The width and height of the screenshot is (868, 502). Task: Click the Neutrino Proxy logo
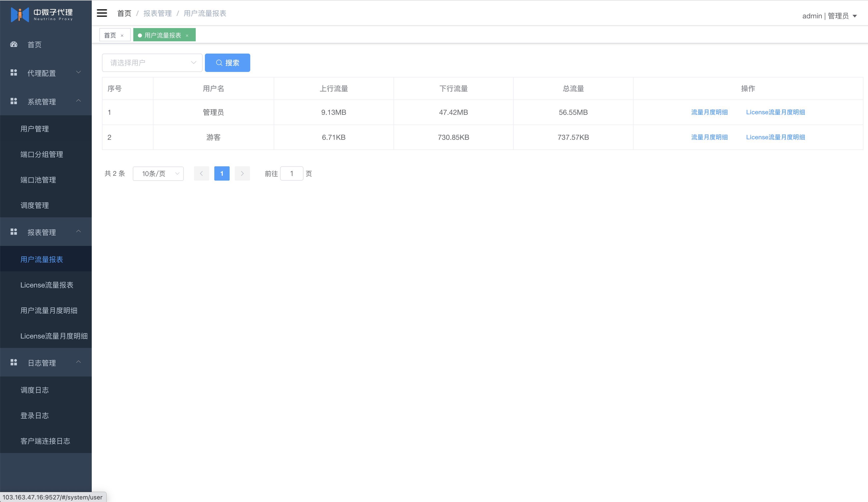[x=42, y=14]
